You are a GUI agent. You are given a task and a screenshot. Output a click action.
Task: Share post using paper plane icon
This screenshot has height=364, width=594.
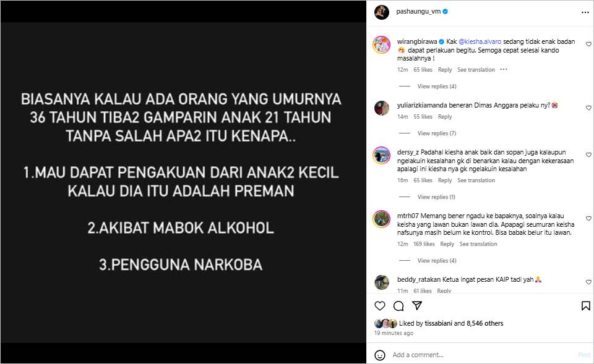click(x=417, y=306)
